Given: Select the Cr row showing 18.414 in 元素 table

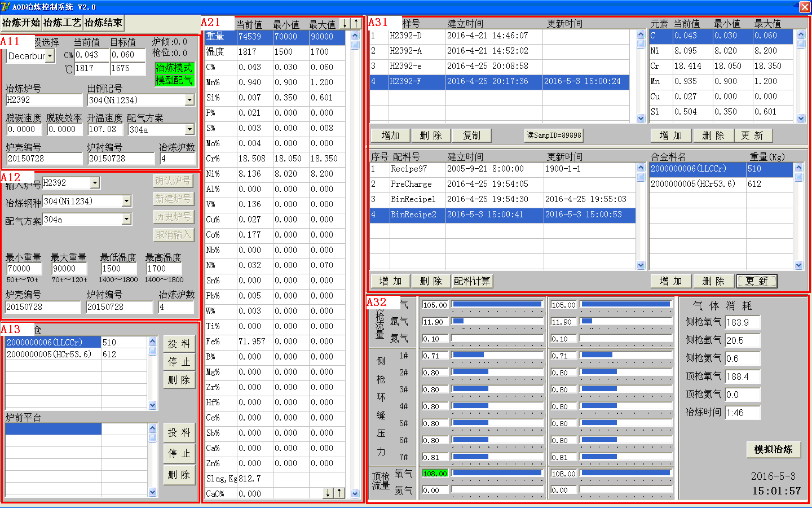Looking at the screenshot, I should [722, 66].
